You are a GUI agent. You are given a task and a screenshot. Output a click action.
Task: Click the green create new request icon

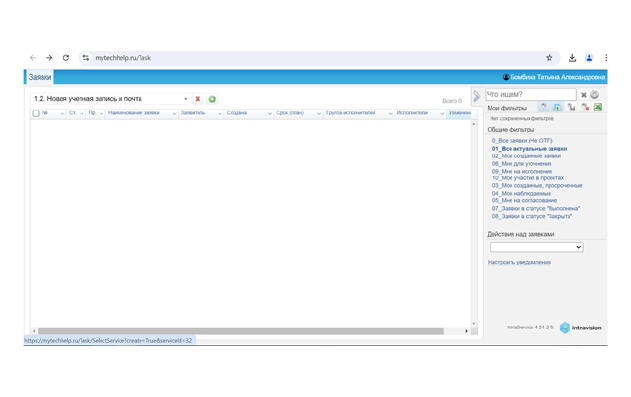tap(212, 99)
